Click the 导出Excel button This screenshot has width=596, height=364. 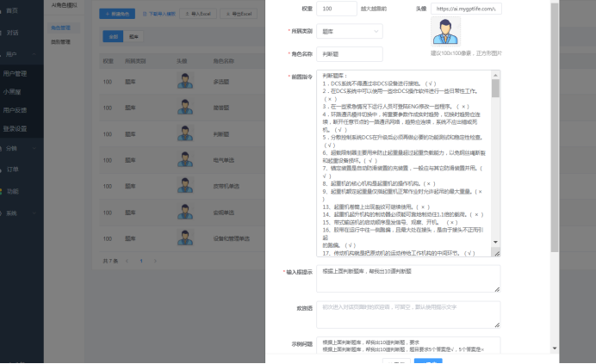[239, 14]
